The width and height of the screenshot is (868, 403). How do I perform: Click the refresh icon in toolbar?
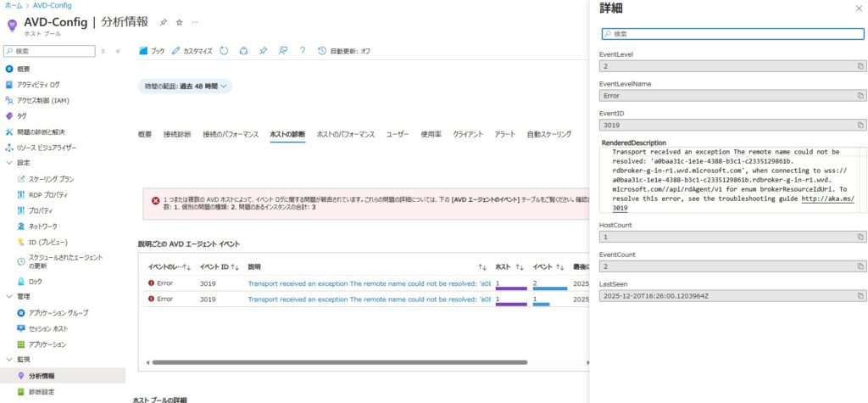point(224,51)
